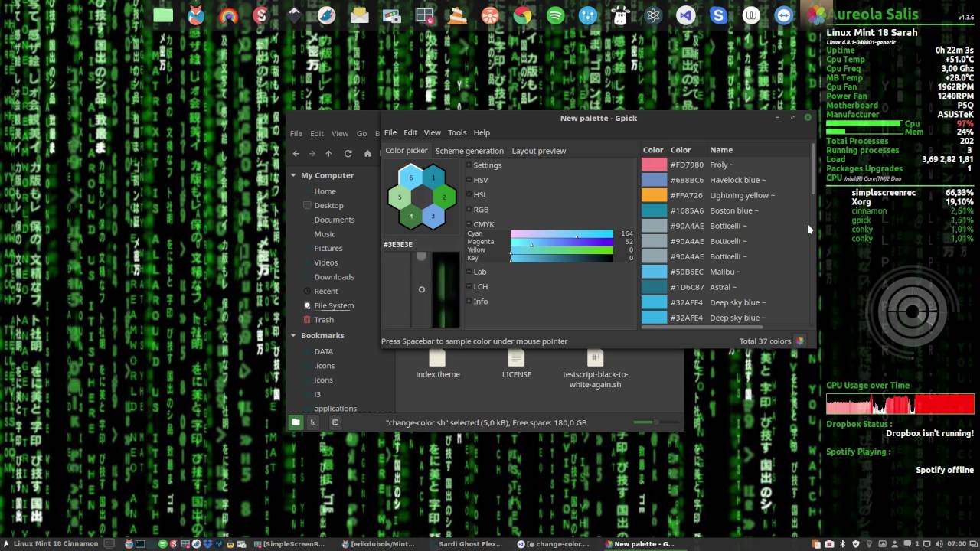Viewport: 980px width, 551px height.
Task: Click the Cyan slider bar
Action: pyautogui.click(x=562, y=233)
